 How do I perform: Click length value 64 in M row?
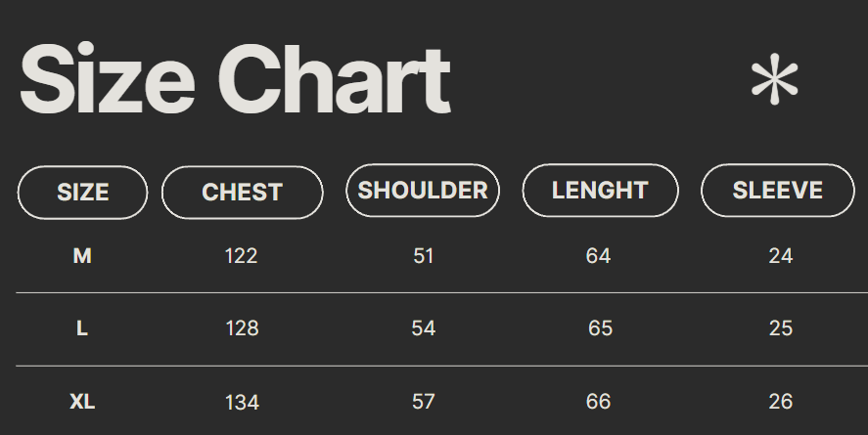point(598,256)
